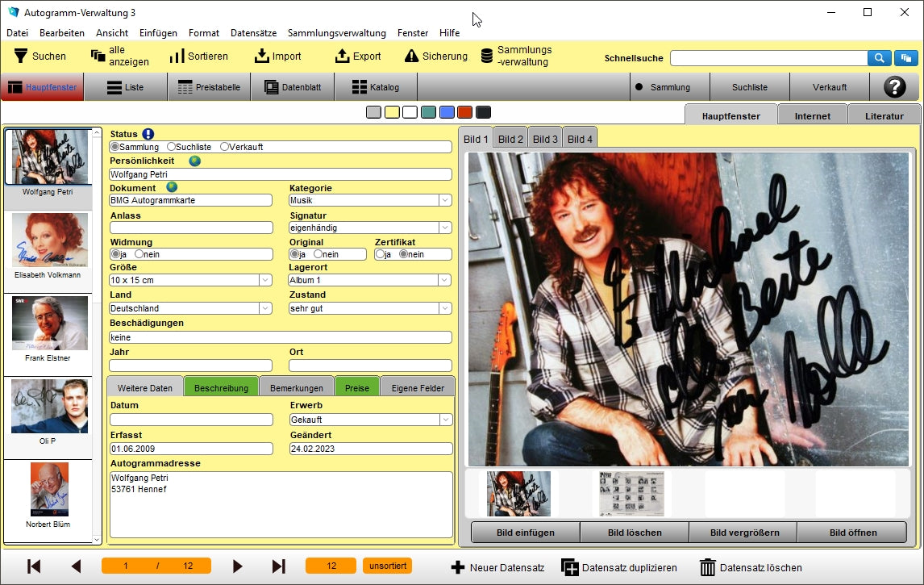Viewport: 924px width, 585px height.
Task: Open the Sammlungsverwaltung menu
Action: (x=336, y=33)
